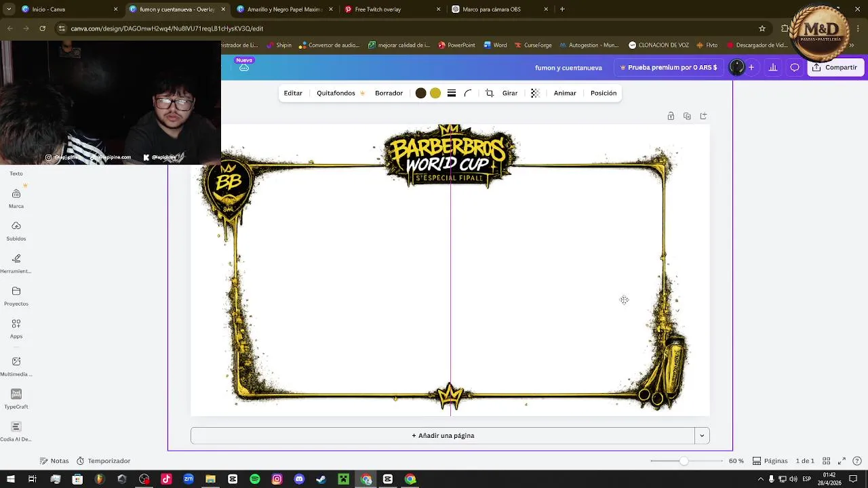Reload the page button
868x488 pixels.
(x=42, y=28)
